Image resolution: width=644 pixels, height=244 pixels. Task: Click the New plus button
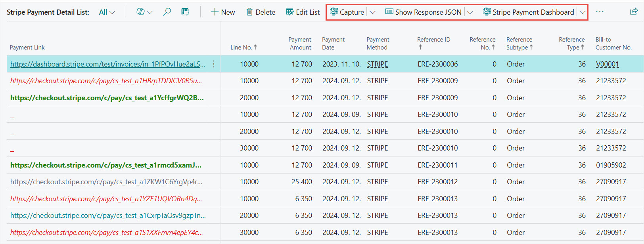(x=223, y=12)
